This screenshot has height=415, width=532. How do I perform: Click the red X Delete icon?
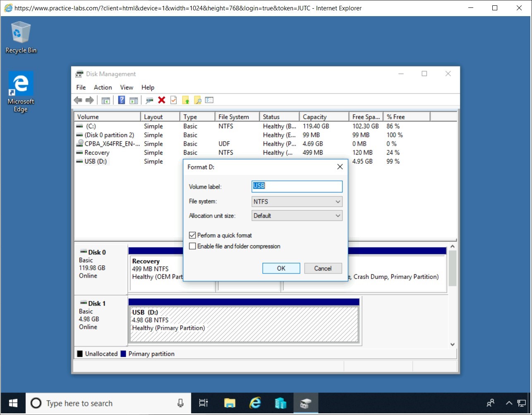(x=162, y=100)
